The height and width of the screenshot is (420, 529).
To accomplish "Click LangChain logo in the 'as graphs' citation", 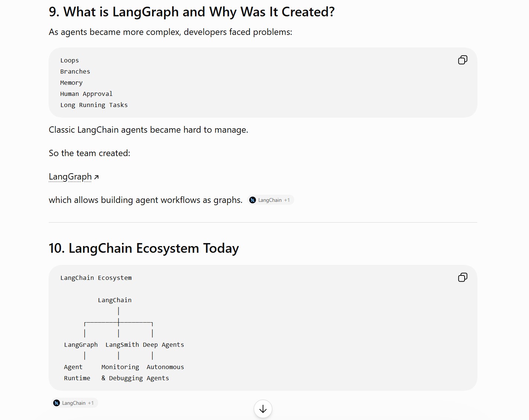I will (253, 200).
